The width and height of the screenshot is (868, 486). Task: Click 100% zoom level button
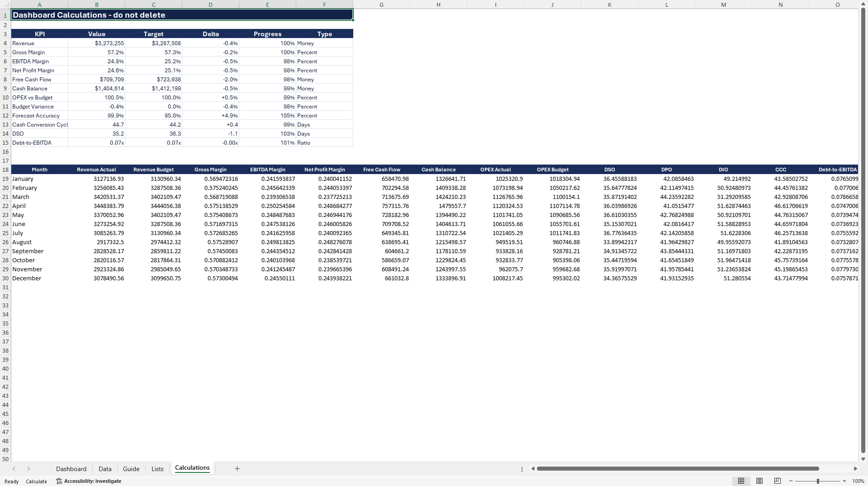(x=858, y=481)
